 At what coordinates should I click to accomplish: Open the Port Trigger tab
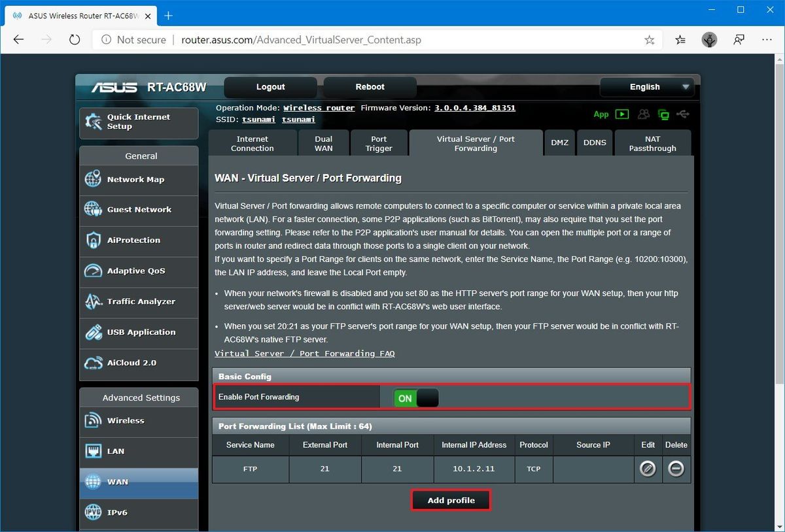379,142
